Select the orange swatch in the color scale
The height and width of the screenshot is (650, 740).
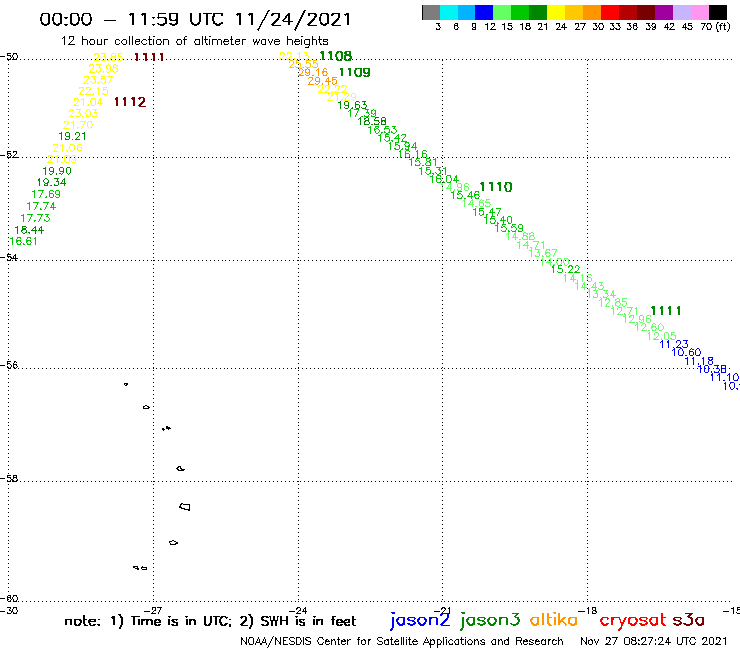point(592,12)
